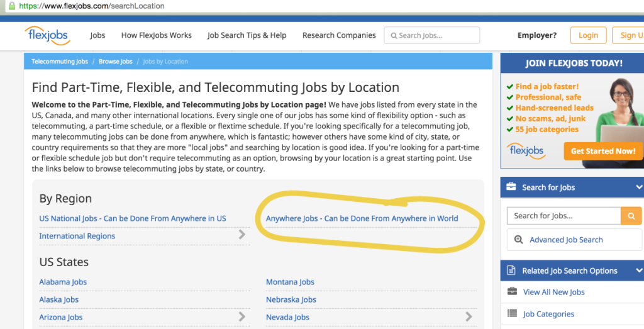Open Research Companies menu
Image resolution: width=644 pixels, height=329 pixels.
pos(339,35)
